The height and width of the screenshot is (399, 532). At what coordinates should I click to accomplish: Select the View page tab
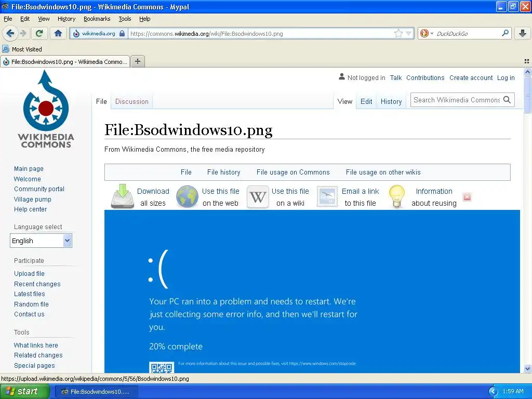345,101
